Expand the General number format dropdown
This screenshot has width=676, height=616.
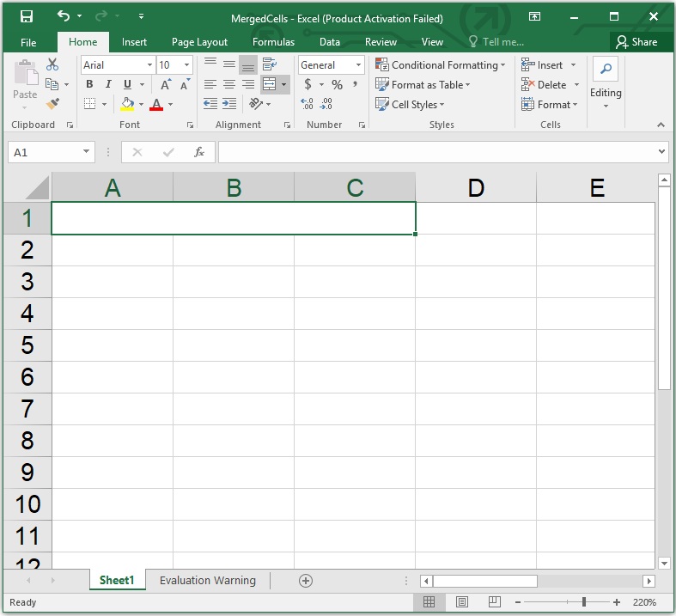point(358,64)
